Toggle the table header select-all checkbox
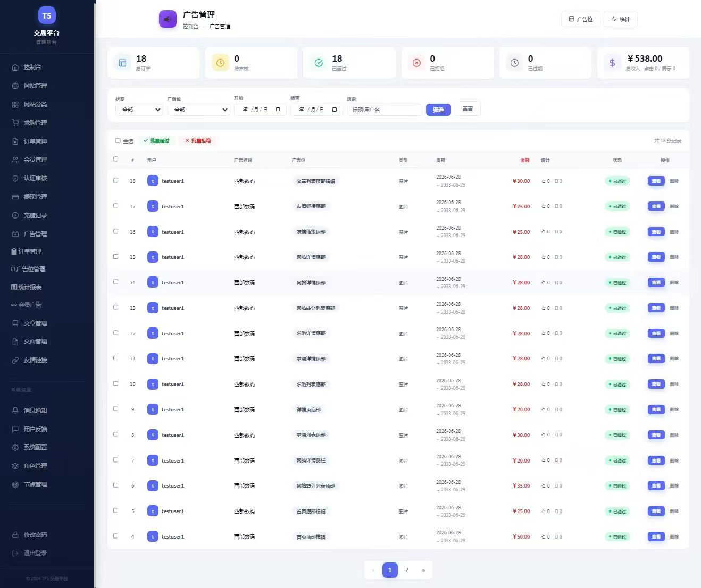This screenshot has width=701, height=588. coord(116,159)
